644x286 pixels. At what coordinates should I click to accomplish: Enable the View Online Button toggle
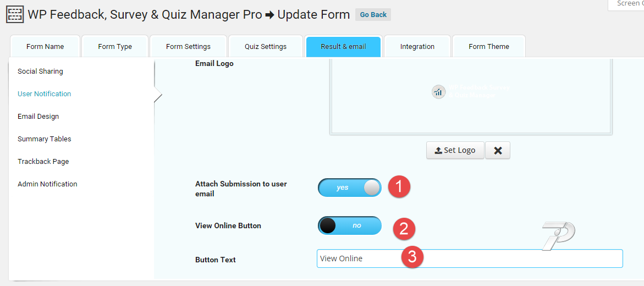pyautogui.click(x=349, y=226)
